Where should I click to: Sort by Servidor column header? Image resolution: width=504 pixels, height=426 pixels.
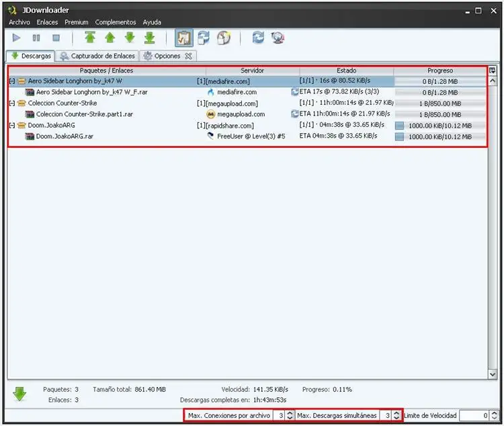click(252, 71)
